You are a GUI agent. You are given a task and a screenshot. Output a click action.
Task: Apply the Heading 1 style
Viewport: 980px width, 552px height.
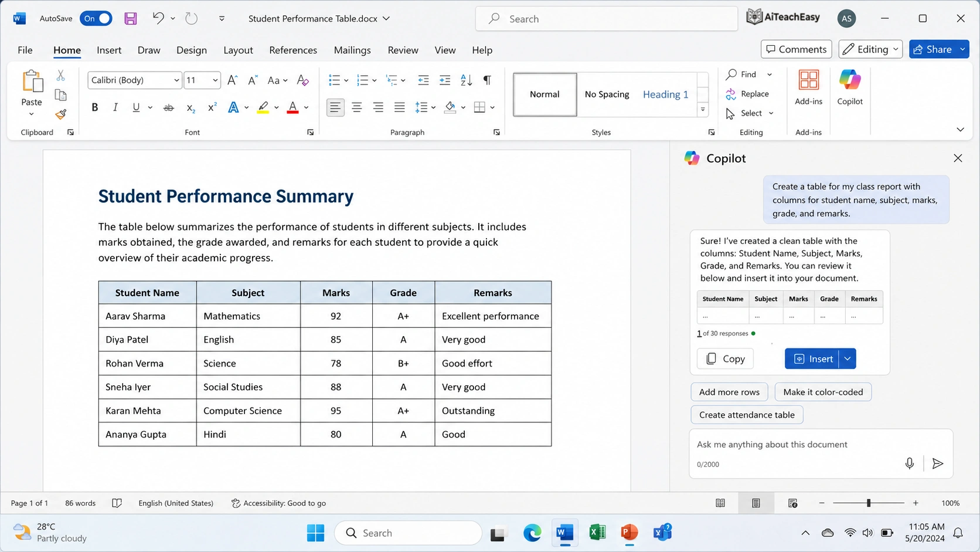pos(665,94)
